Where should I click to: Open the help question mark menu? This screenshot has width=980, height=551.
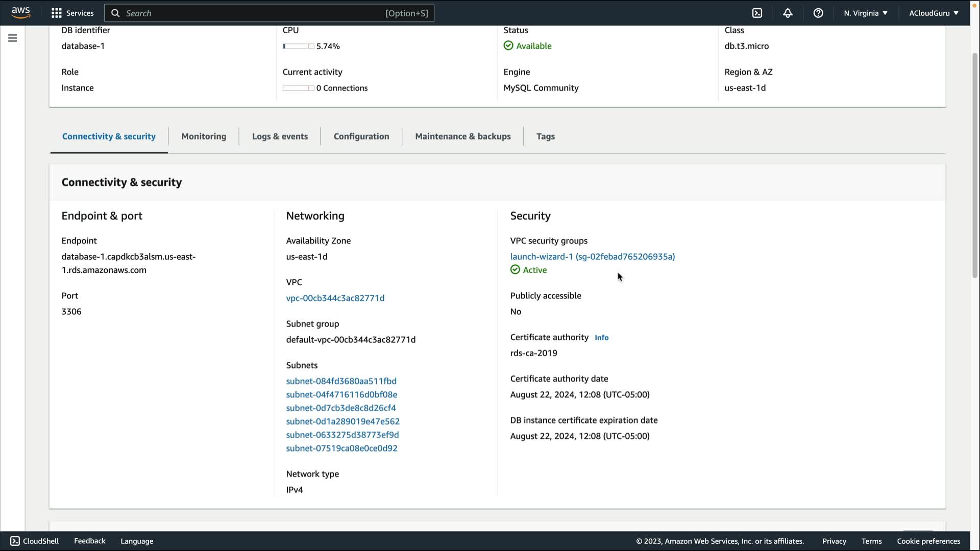pyautogui.click(x=818, y=13)
